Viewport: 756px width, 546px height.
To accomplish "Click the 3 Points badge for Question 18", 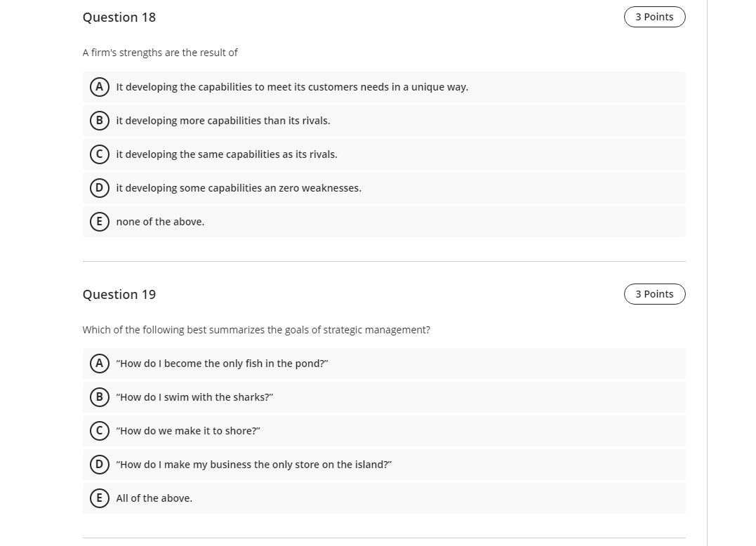I will click(654, 17).
